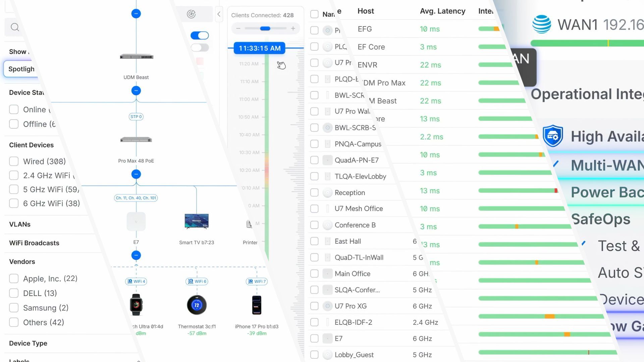This screenshot has width=644, height=362.
Task: Select the Smart TV b7:23 icon
Action: pyautogui.click(x=197, y=221)
